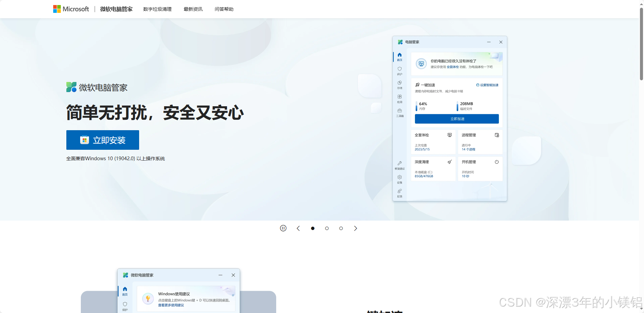This screenshot has width=644, height=313.
Task: Click the Microsoft logo in the header
Action: coord(71,9)
